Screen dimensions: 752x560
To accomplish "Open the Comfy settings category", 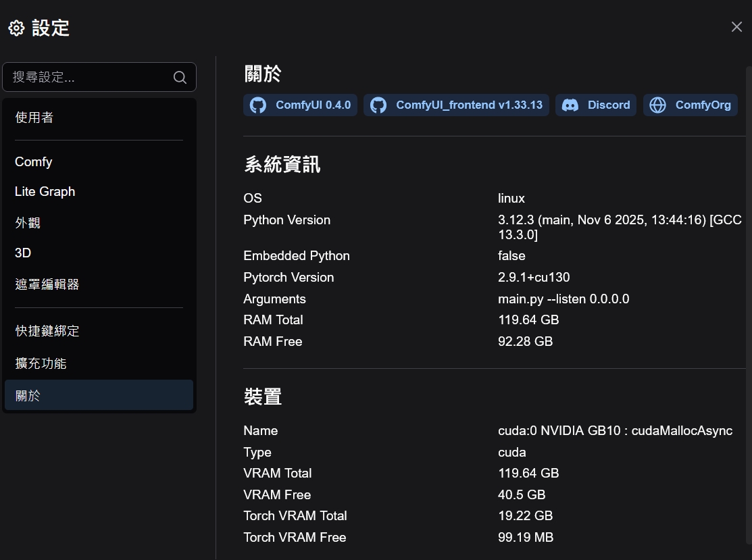I will tap(34, 162).
